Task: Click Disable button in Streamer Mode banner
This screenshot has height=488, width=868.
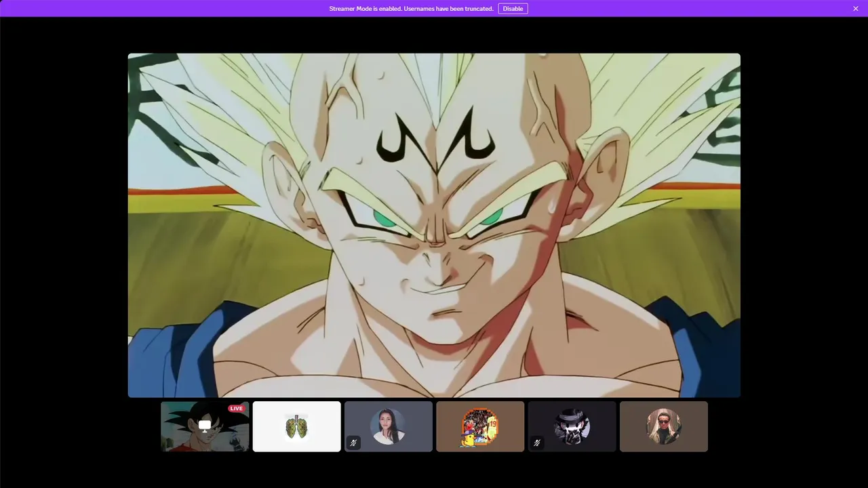Action: [513, 9]
